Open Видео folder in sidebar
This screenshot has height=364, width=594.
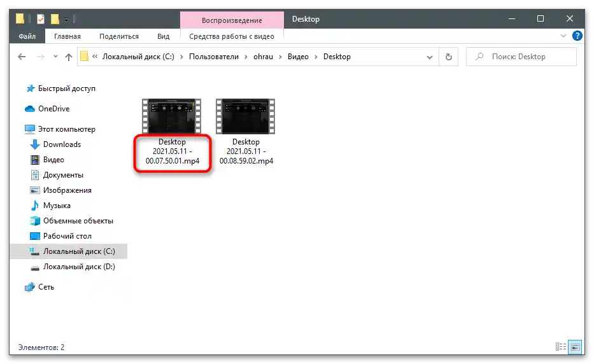click(x=53, y=160)
